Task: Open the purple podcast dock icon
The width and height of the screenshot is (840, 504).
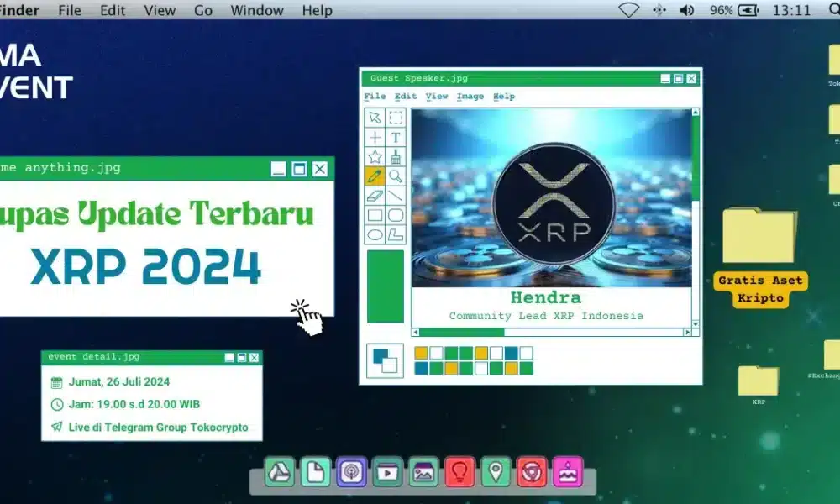Action: pyautogui.click(x=351, y=472)
